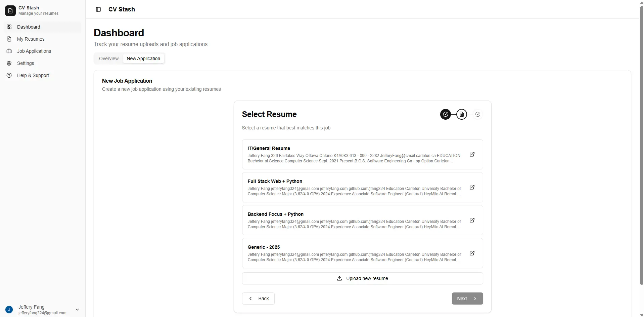Choose the Full Stack Web + Python resume
Image resolution: width=644 pixels, height=317 pixels.
(362, 187)
